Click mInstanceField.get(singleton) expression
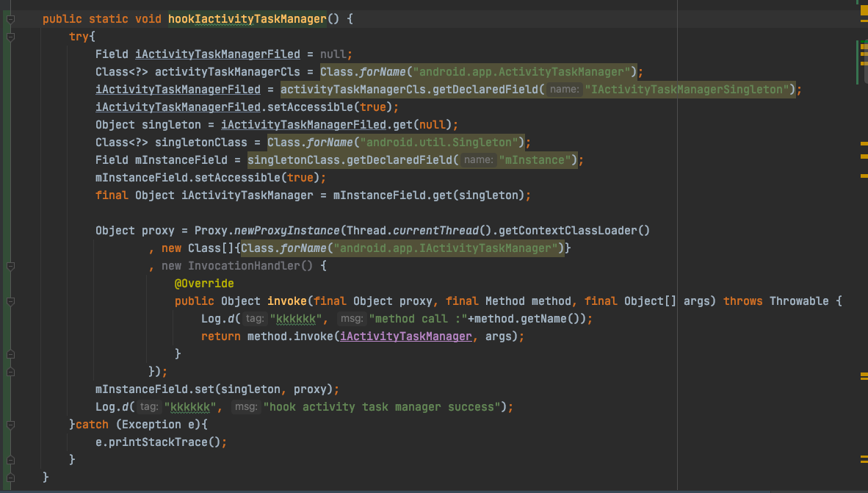868x493 pixels. (x=428, y=195)
